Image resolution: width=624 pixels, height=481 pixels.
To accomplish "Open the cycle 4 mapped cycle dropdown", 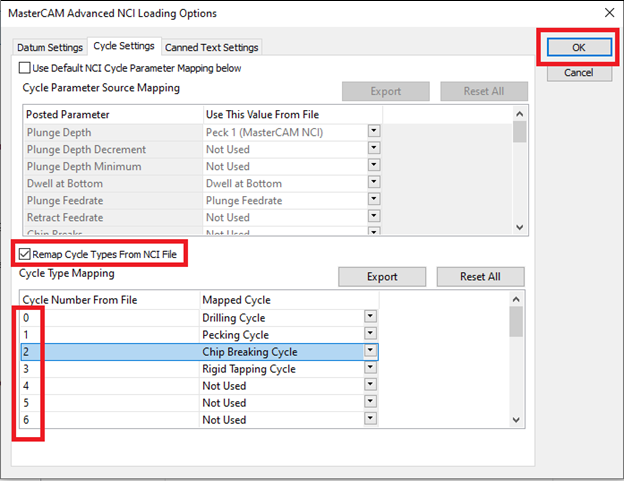I will (x=370, y=384).
